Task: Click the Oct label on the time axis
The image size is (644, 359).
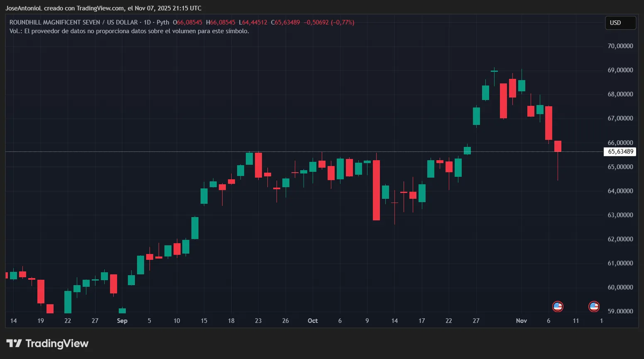Action: click(x=313, y=321)
